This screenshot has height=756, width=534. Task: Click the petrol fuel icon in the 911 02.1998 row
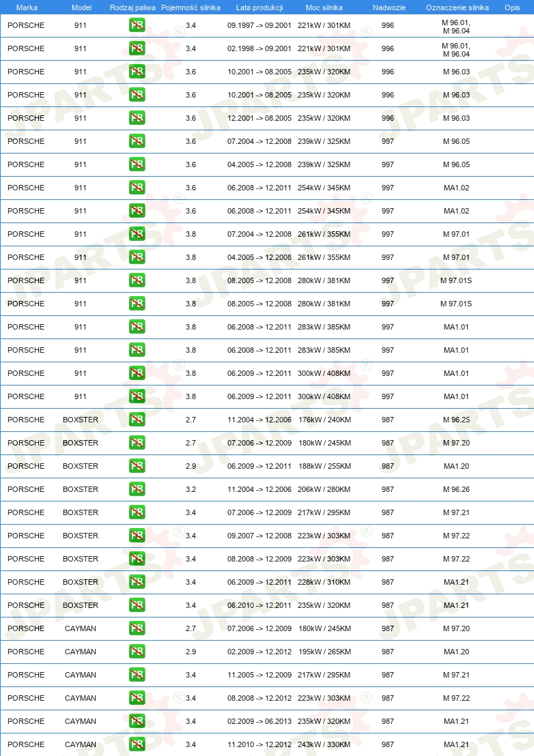click(x=137, y=48)
